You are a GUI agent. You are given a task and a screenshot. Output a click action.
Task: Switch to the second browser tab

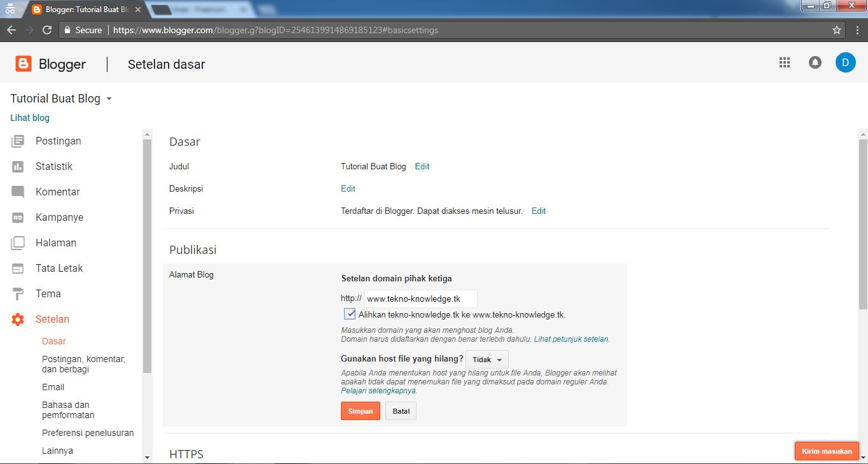click(203, 10)
